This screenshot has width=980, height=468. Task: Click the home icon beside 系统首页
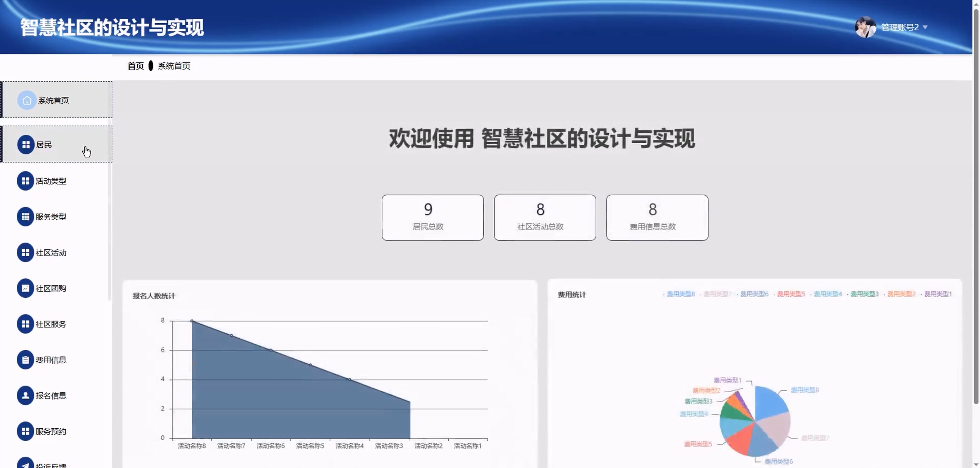click(x=27, y=100)
